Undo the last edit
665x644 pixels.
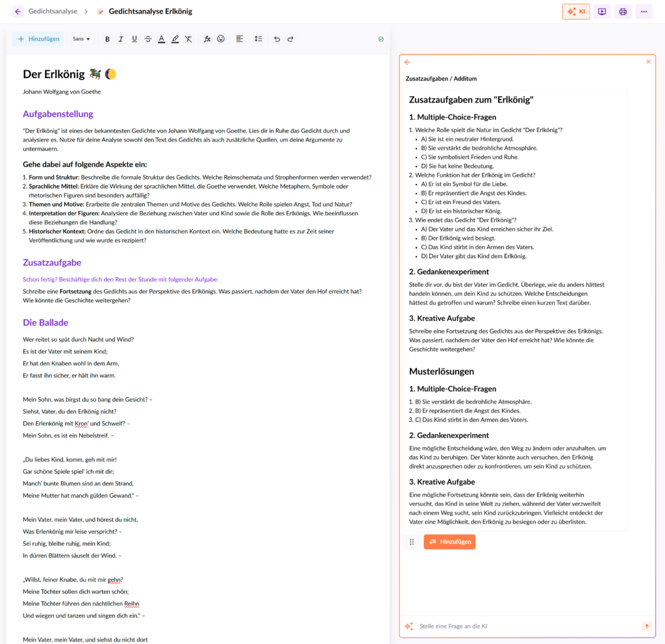(x=277, y=39)
